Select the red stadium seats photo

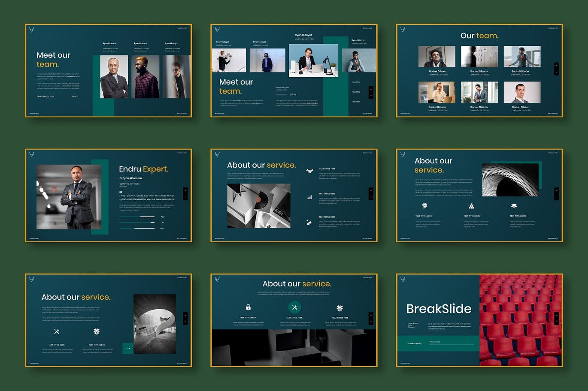click(x=520, y=320)
